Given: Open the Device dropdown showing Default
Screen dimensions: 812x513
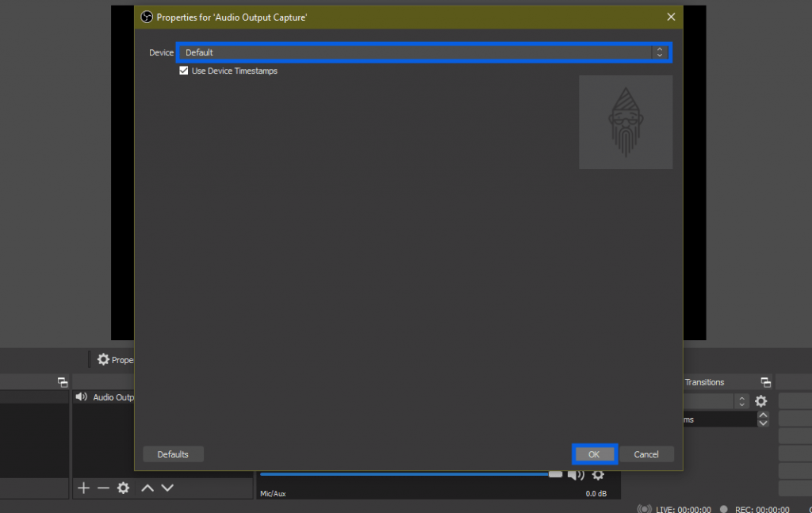Looking at the screenshot, I should click(x=423, y=52).
